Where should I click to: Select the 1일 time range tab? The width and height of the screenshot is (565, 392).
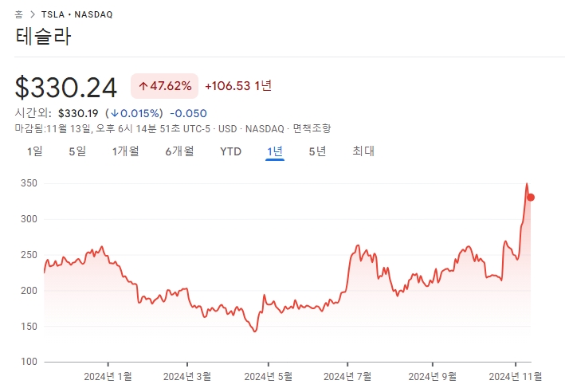click(34, 151)
